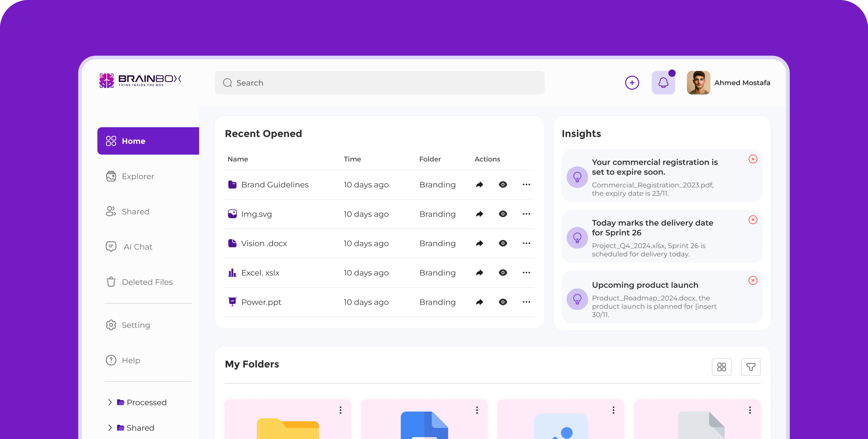This screenshot has height=439, width=868.
Task: Click the Img.svg image file icon
Action: (x=232, y=214)
